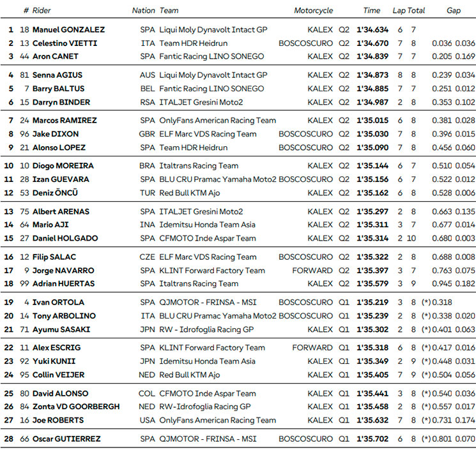Viewport: 476px width, 450px height.
Task: Select Oscar GUTIERREZ lap time 1'35.702
Action: pos(372,439)
